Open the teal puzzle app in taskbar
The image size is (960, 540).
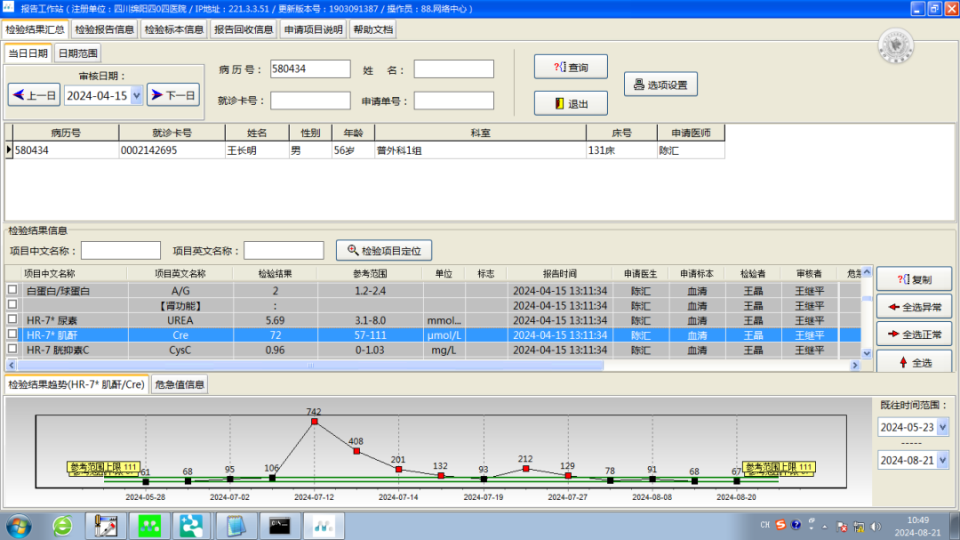192,526
